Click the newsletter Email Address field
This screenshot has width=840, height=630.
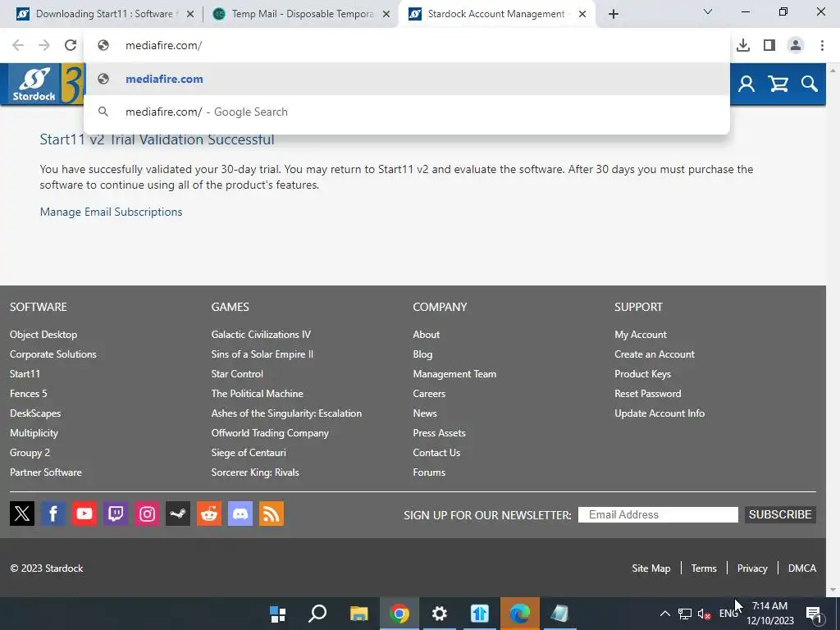pos(658,515)
